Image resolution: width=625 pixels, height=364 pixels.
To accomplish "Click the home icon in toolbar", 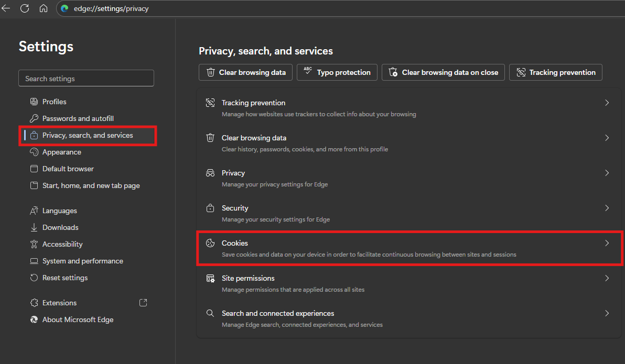I will click(44, 8).
